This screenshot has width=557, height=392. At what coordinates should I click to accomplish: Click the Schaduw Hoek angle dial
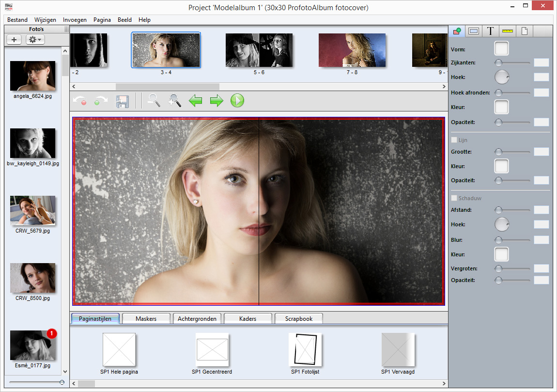pyautogui.click(x=502, y=224)
